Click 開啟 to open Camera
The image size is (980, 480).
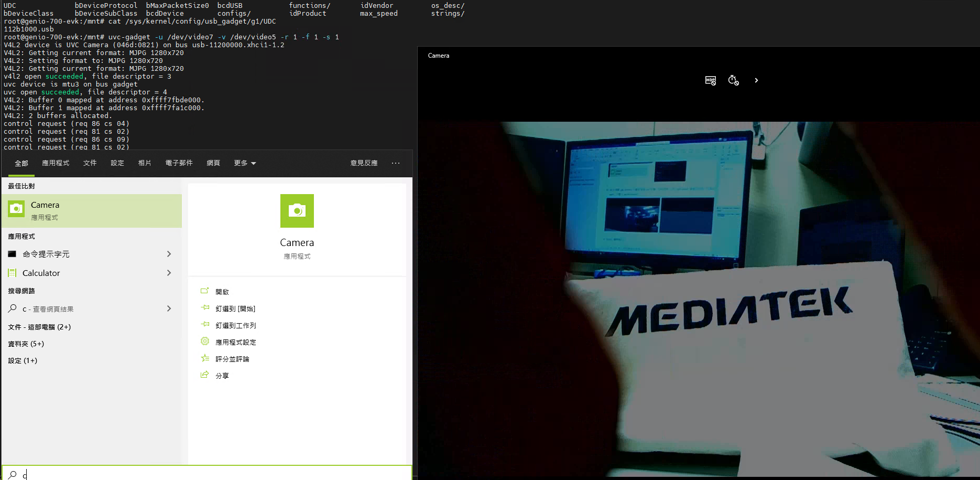click(222, 292)
